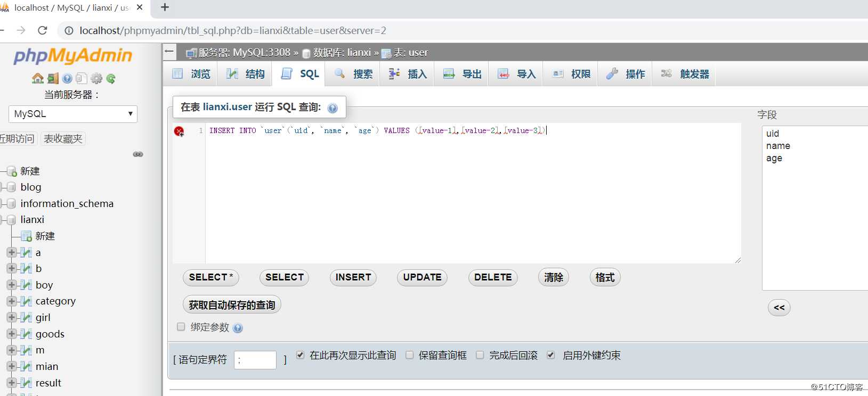The width and height of the screenshot is (868, 396).
Task: Open the 触发器 tab
Action: point(685,74)
